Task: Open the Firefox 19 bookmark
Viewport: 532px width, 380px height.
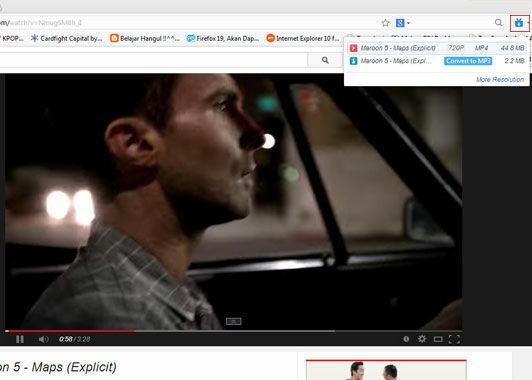Action: click(223, 38)
